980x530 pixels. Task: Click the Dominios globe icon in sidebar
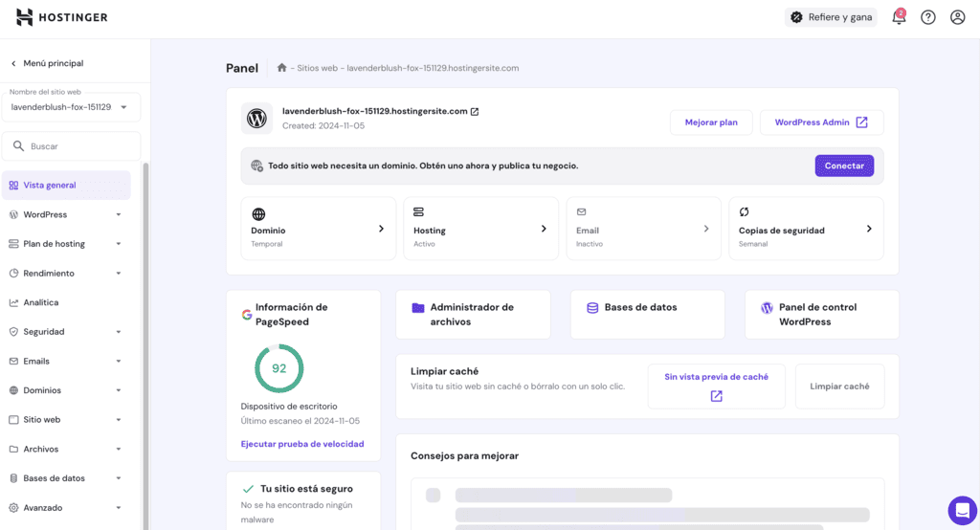13,390
